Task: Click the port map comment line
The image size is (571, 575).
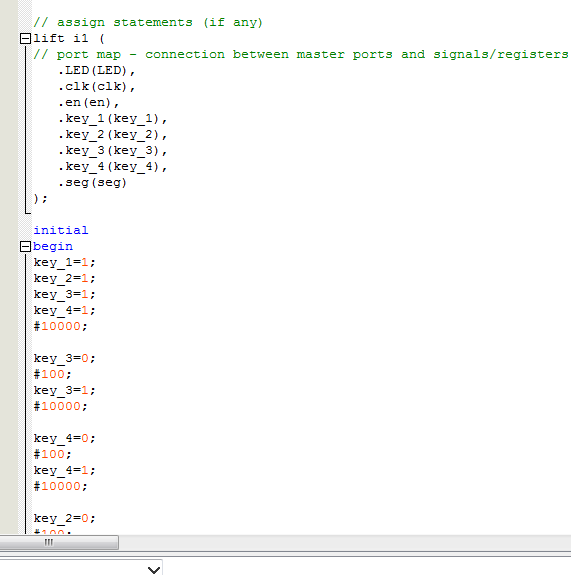Action: [301, 55]
